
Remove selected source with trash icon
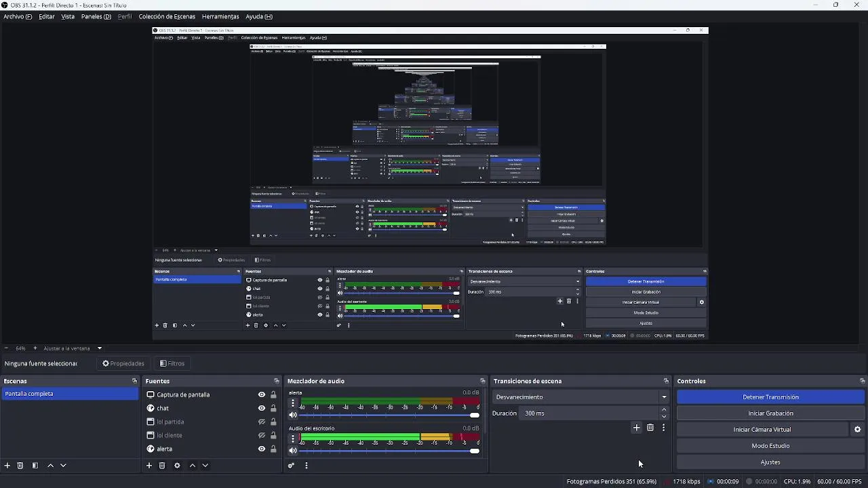tap(162, 466)
